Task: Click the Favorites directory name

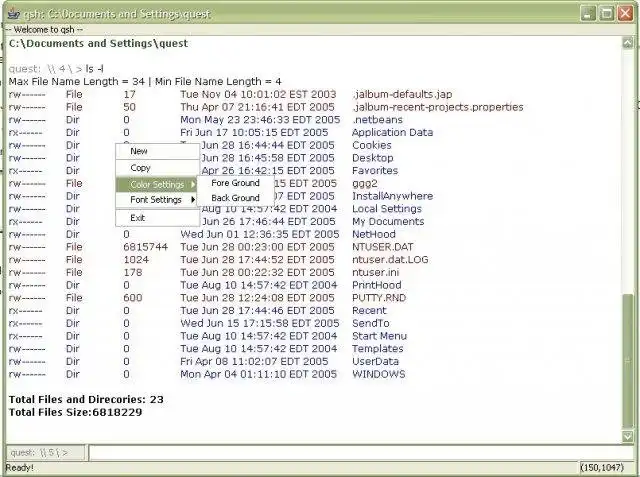Action: (375, 171)
